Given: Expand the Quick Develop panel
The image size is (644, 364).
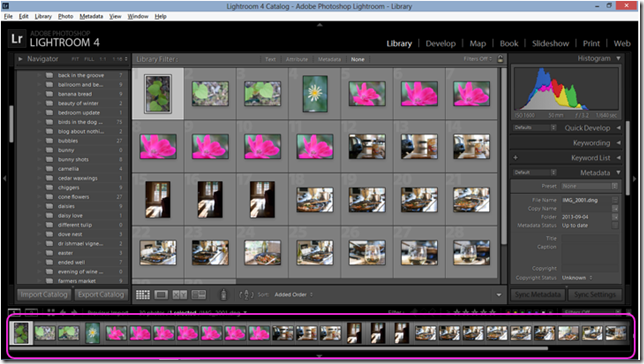Looking at the screenshot, I should [x=618, y=128].
